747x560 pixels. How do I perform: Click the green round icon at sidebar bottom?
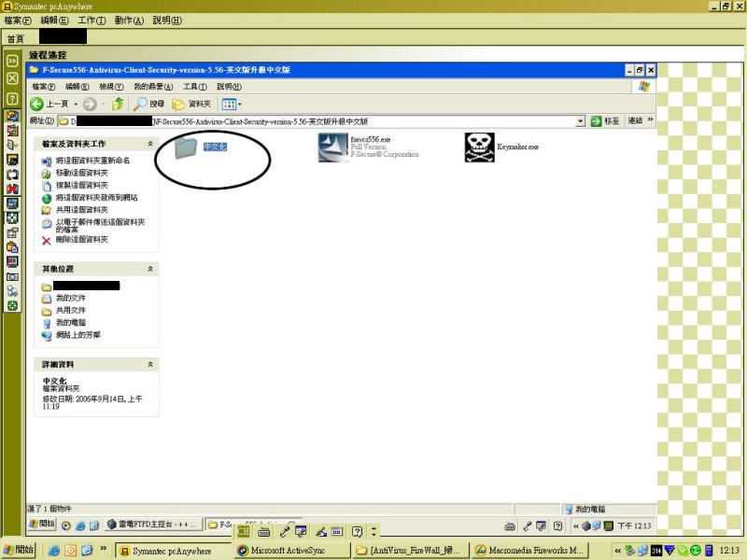[12, 306]
